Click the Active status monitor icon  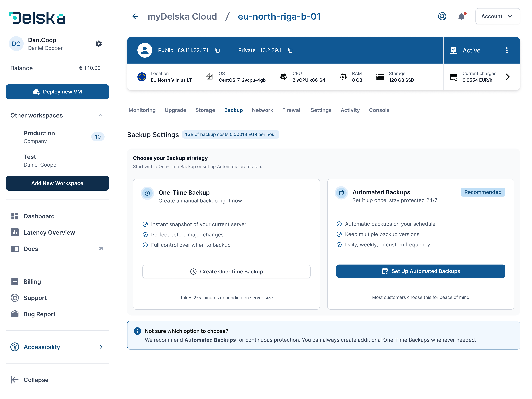(454, 50)
